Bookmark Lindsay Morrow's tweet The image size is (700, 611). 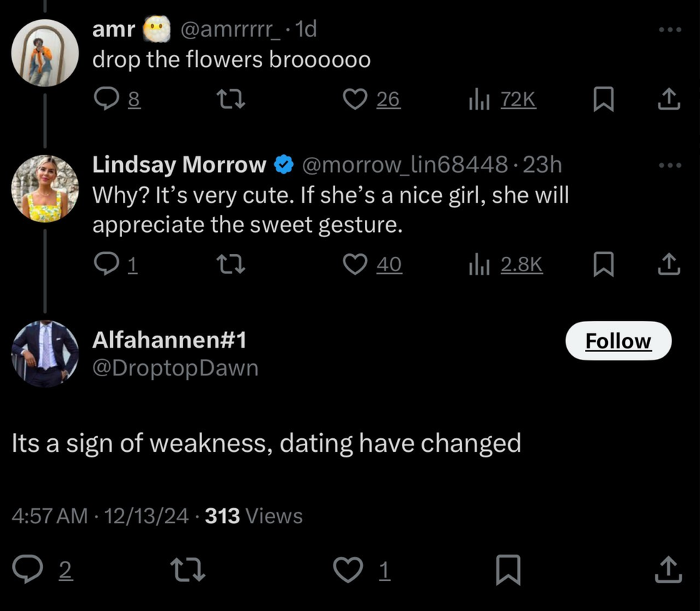coord(604,265)
